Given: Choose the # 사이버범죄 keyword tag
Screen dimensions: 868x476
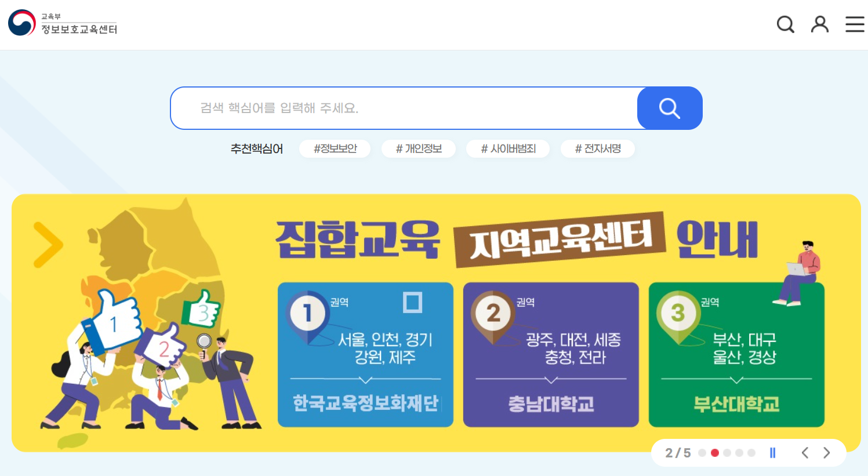Looking at the screenshot, I should pos(508,149).
